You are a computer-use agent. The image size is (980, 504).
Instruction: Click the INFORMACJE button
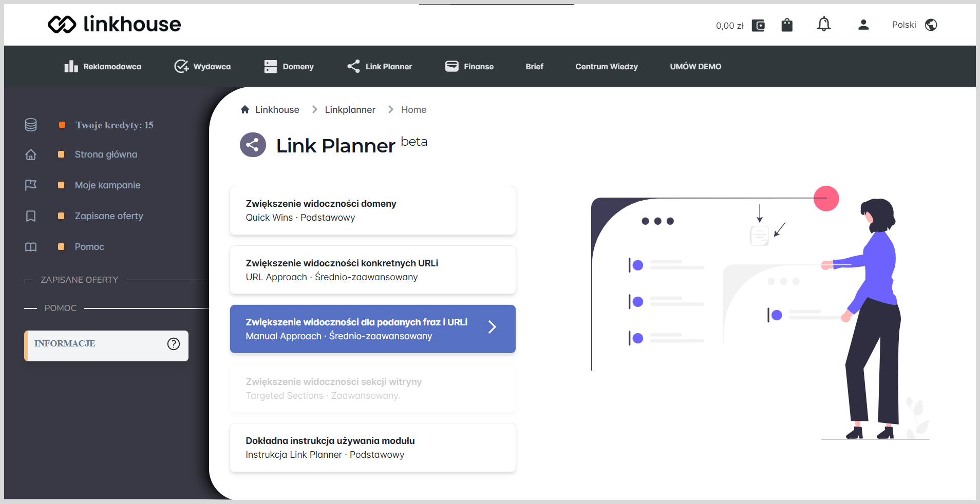tap(106, 346)
